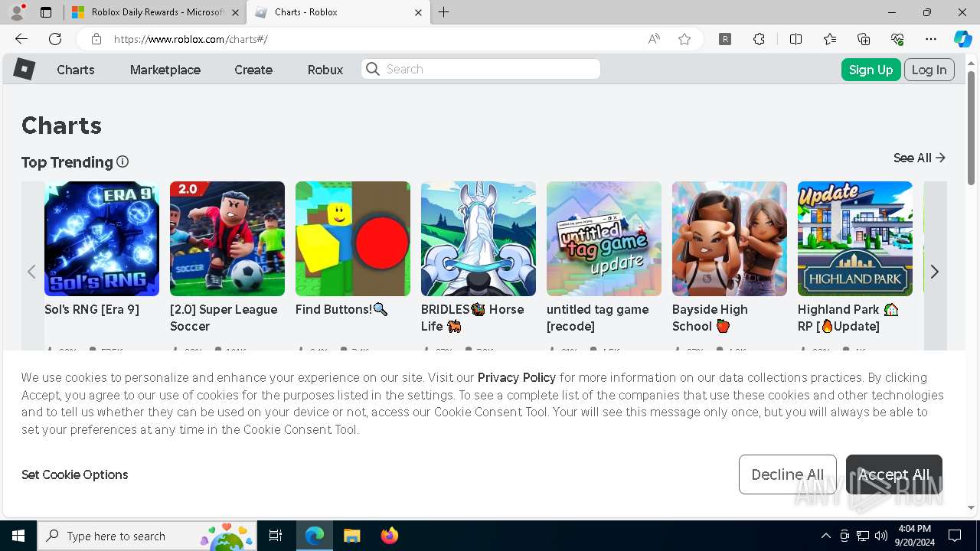
Task: Open File Explorer from taskbar
Action: pos(351,536)
